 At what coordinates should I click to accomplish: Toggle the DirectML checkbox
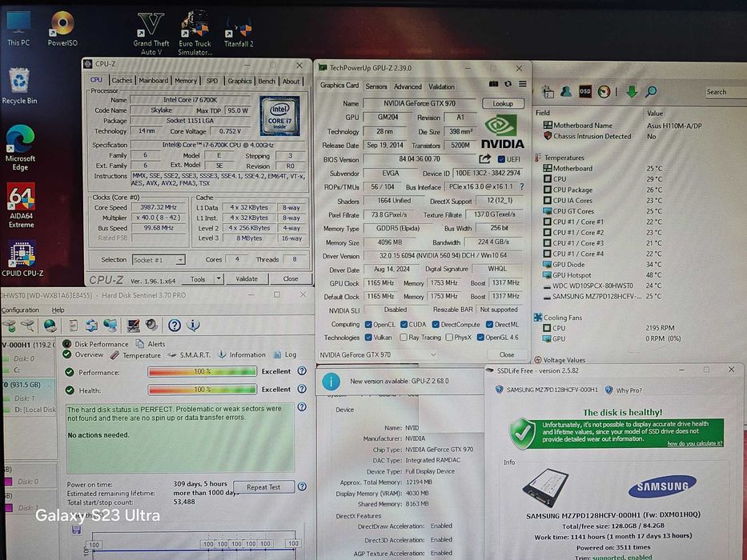click(489, 325)
